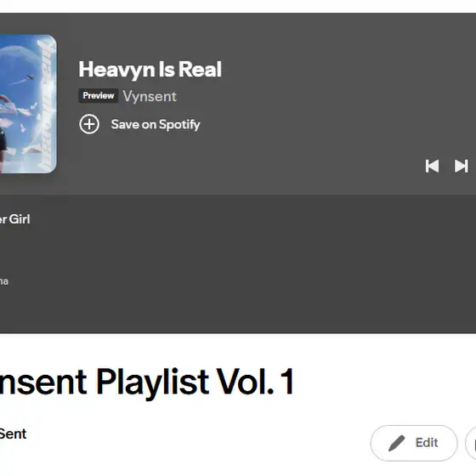Viewport: 476px width, 476px height.
Task: Click the Edit text label
Action: click(427, 443)
